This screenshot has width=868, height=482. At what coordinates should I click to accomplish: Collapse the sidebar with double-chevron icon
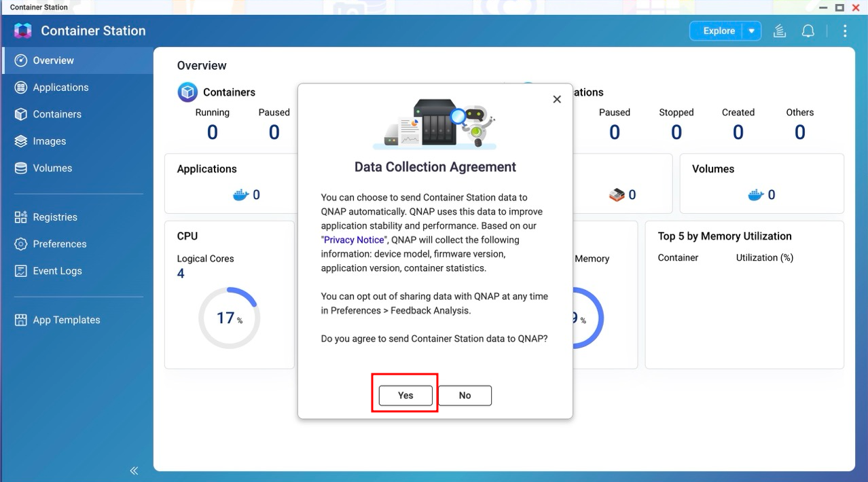click(x=134, y=470)
